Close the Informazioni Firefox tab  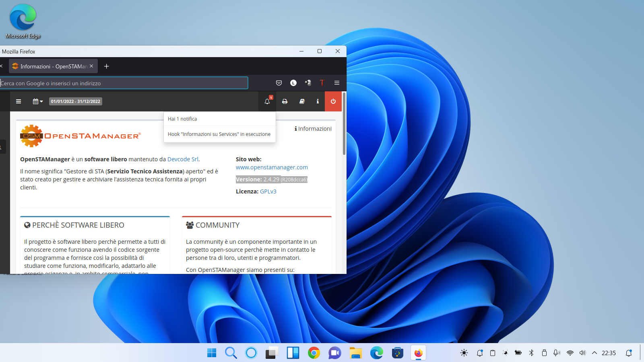pyautogui.click(x=91, y=66)
